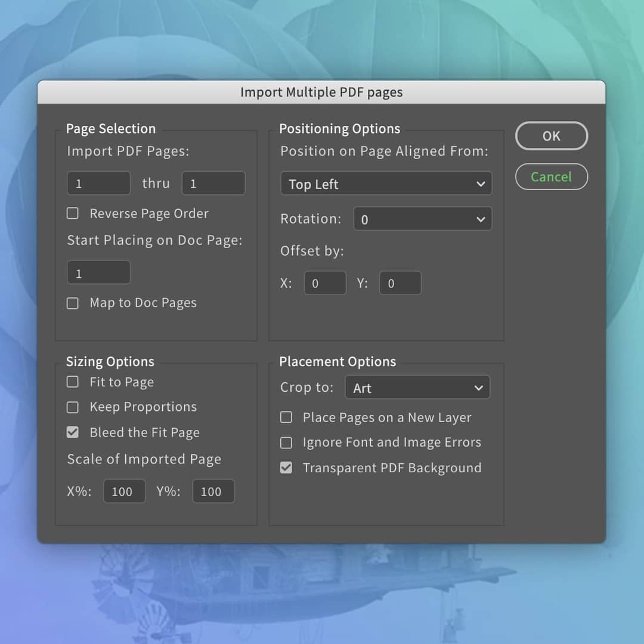Cancel the PDF import dialog
Screen dimensions: 644x644
point(551,177)
